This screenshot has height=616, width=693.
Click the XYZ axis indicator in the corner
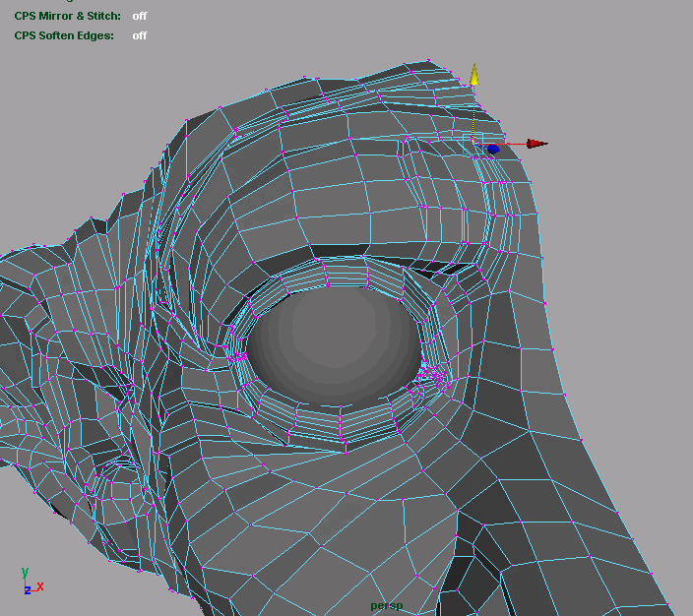pyautogui.click(x=31, y=583)
